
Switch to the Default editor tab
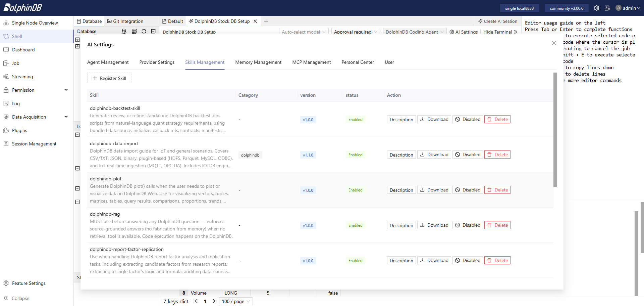(173, 21)
